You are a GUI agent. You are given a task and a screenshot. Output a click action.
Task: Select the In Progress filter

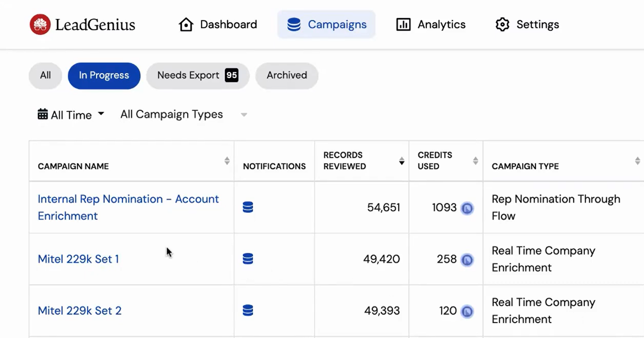(104, 76)
